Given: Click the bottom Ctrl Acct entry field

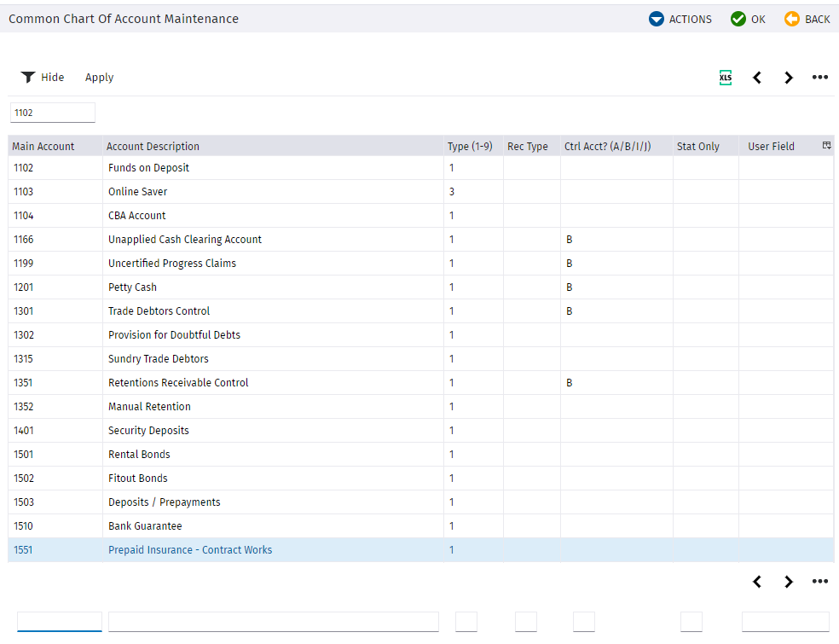Looking at the screenshot, I should click(584, 622).
